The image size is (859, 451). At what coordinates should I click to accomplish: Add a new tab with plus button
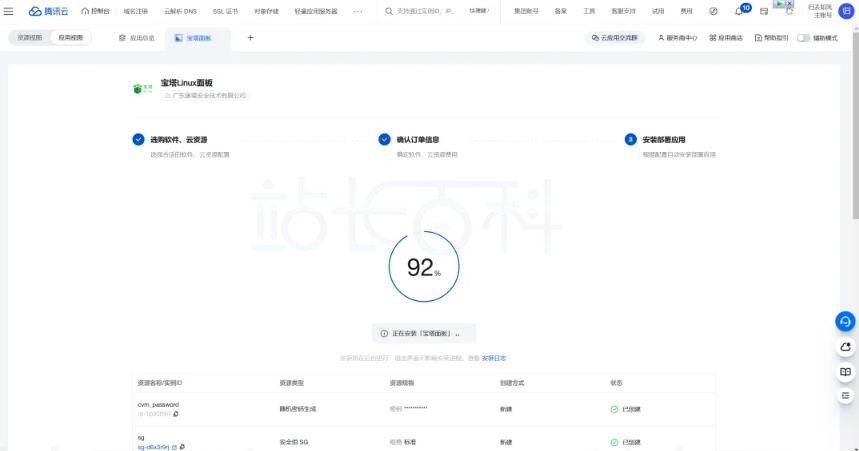250,38
